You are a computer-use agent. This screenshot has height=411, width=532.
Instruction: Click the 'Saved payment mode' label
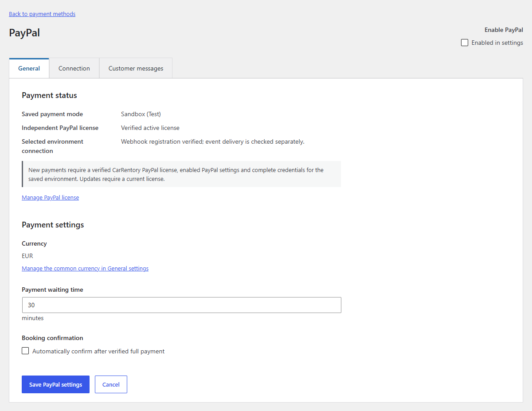click(x=52, y=114)
